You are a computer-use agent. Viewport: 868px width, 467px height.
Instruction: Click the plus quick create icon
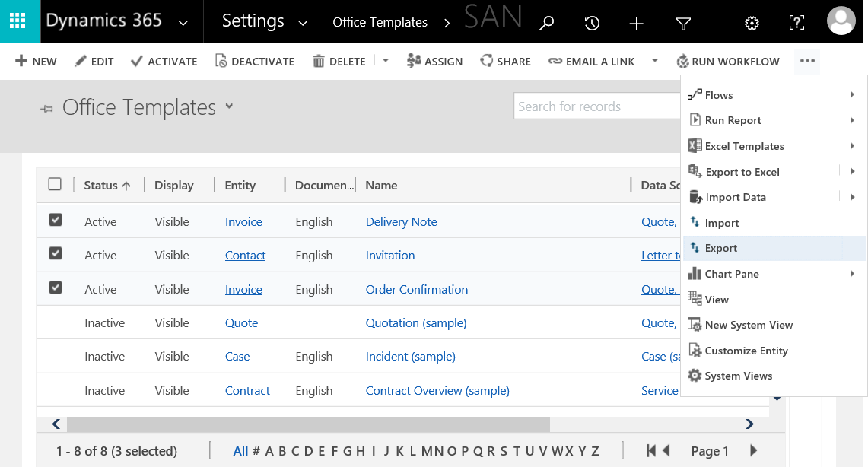(637, 24)
